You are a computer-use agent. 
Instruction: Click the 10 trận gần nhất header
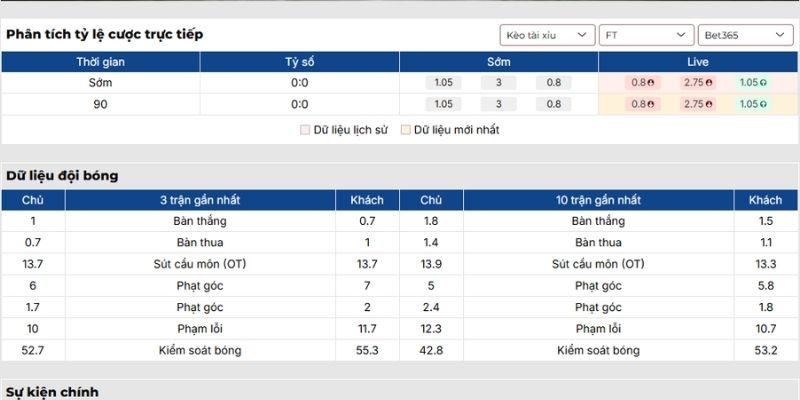tap(598, 200)
